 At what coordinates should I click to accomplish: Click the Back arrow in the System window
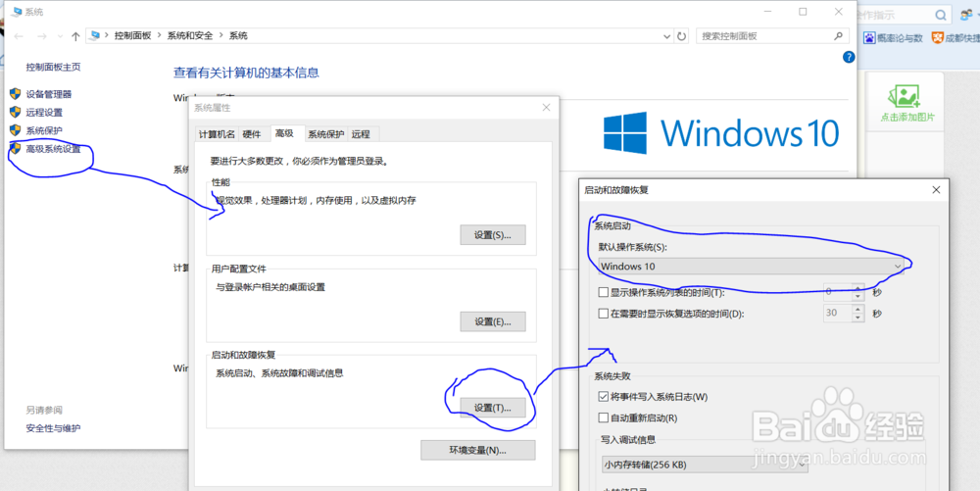[x=19, y=36]
